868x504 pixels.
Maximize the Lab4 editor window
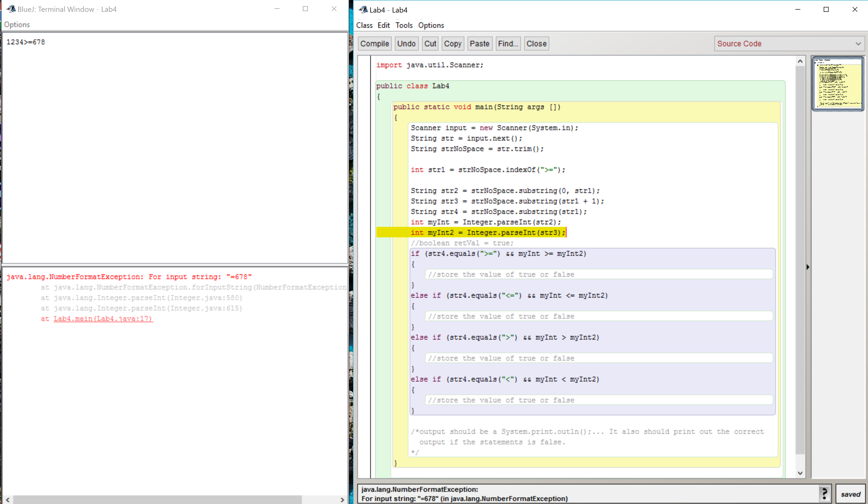pos(826,9)
